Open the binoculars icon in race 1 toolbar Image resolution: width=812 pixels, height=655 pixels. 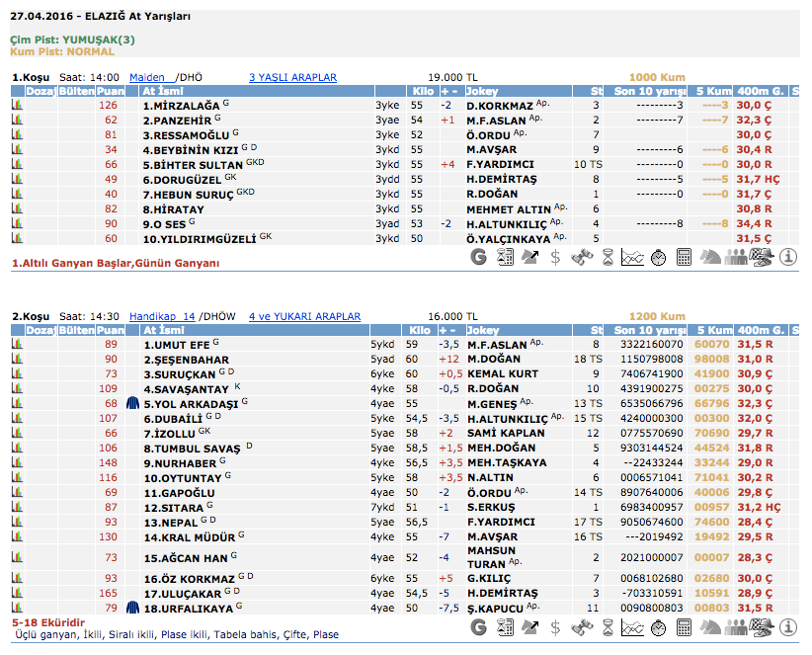pyautogui.click(x=583, y=257)
